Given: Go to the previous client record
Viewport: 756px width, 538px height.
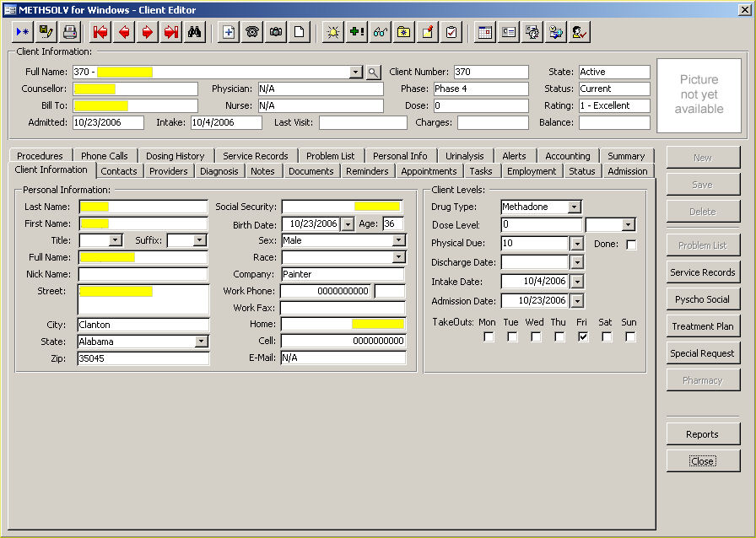Looking at the screenshot, I should (x=124, y=32).
